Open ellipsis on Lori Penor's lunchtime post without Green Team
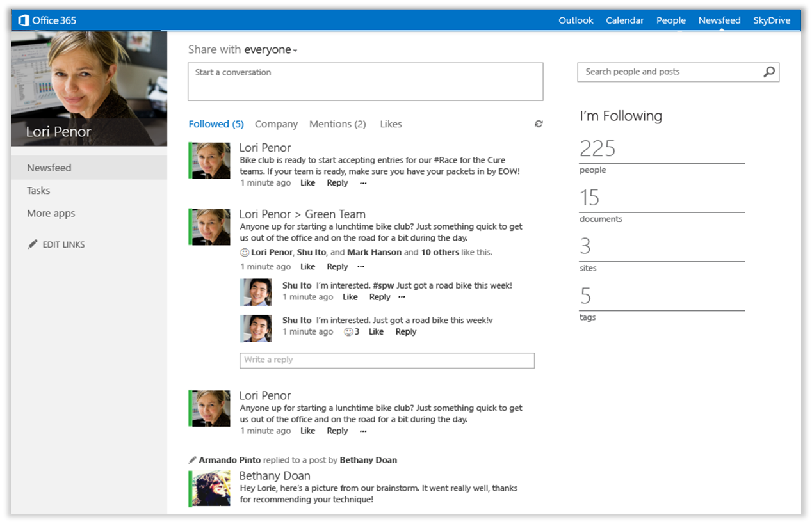This screenshot has height=524, width=812. 363,431
